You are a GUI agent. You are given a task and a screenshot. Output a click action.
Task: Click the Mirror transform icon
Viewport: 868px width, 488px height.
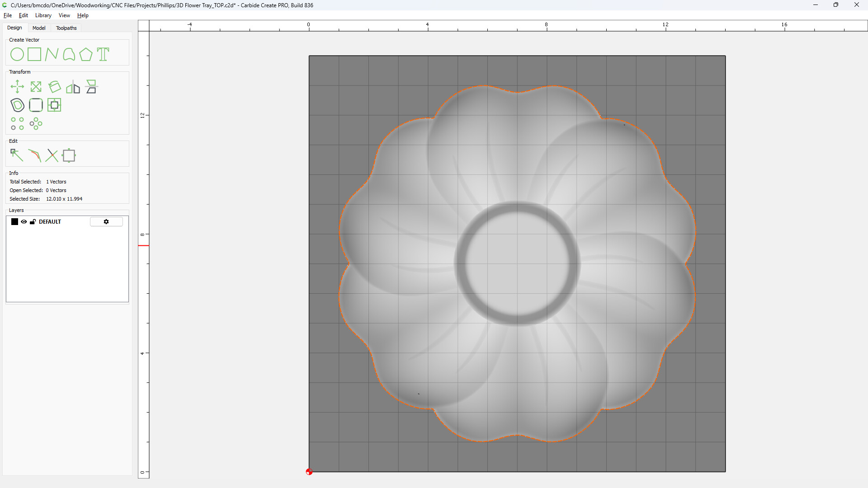click(x=73, y=87)
